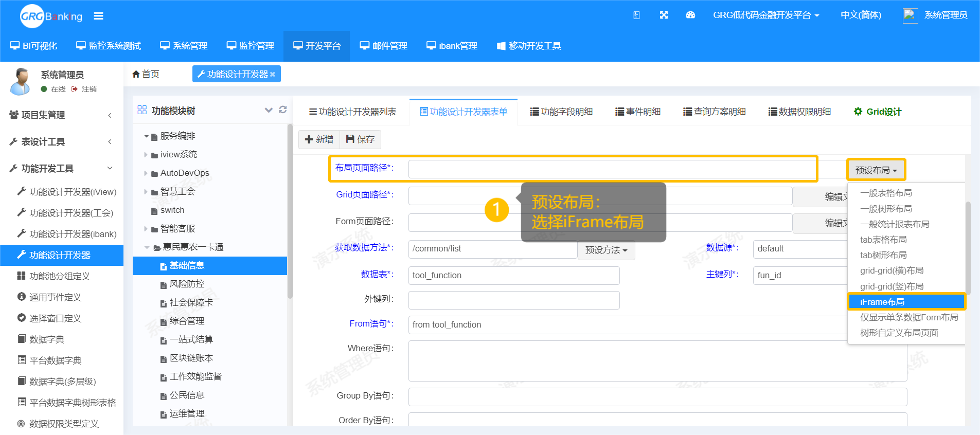Open the 移动开发工具 top navigation item

(x=529, y=46)
